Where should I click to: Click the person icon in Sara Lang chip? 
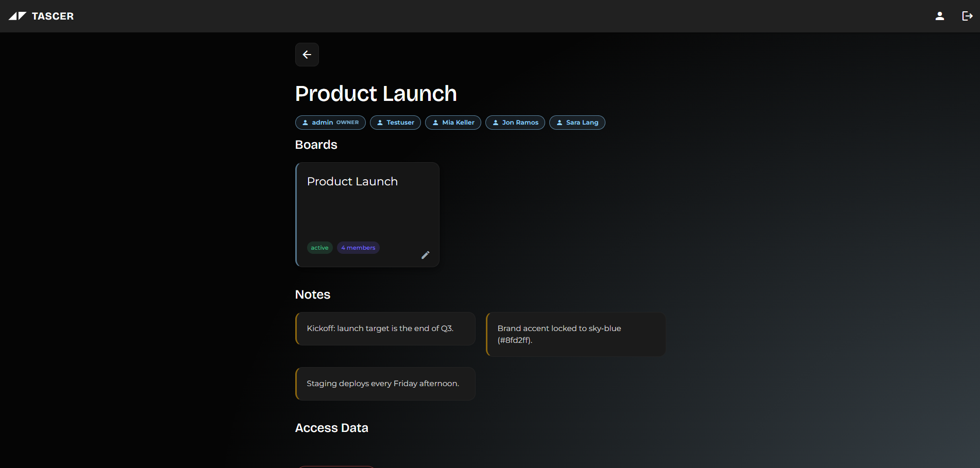[560, 123]
